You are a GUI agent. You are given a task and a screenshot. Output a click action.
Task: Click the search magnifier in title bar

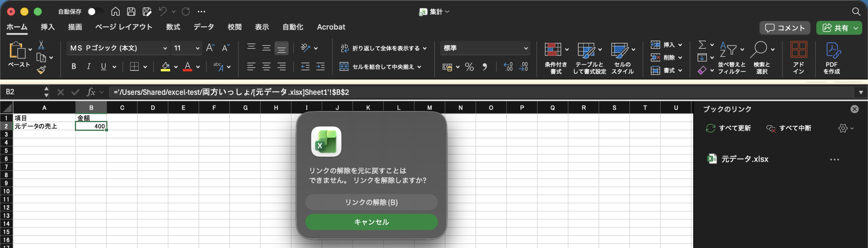tap(856, 12)
